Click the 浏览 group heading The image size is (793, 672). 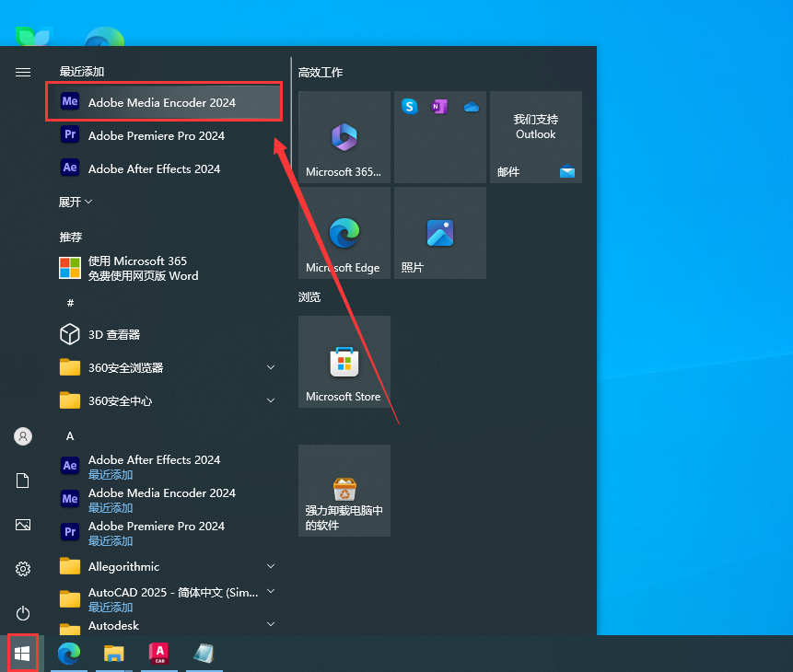click(309, 296)
